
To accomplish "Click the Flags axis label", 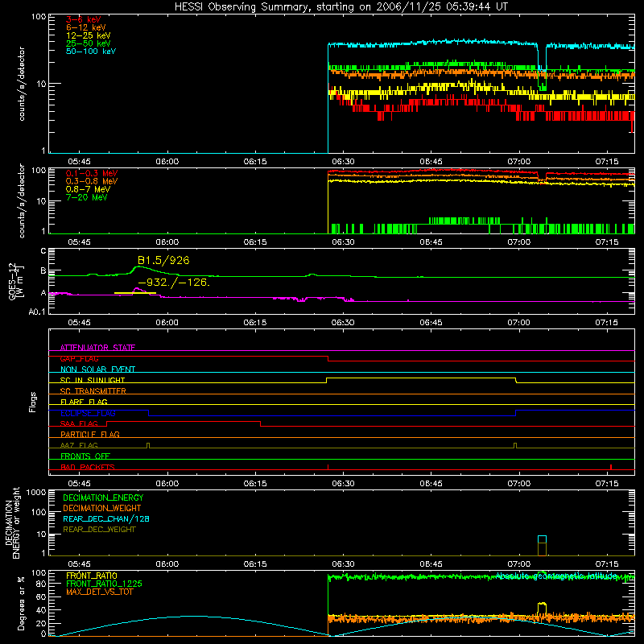I will [x=33, y=402].
